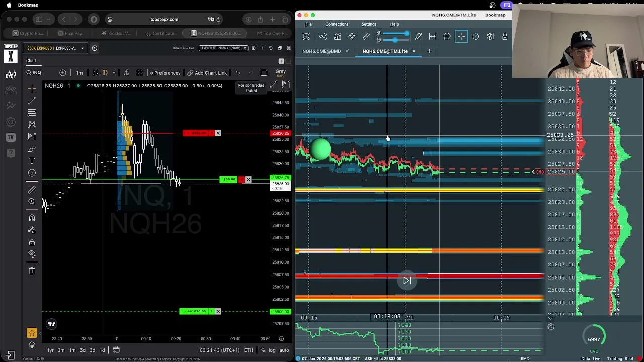The width and height of the screenshot is (644, 362).
Task: Open the ETH session dropdown
Action: tap(248, 350)
